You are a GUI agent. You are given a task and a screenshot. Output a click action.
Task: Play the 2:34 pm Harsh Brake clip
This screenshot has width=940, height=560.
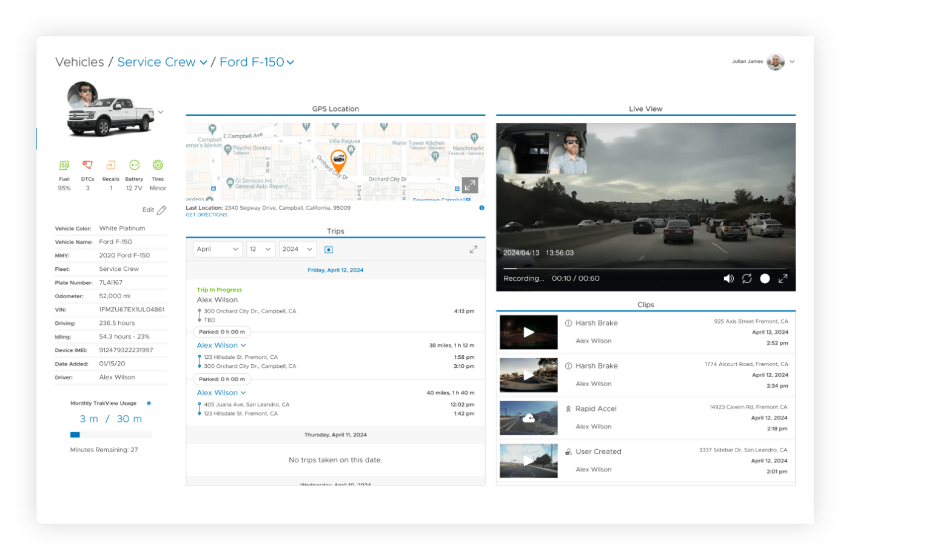pos(529,375)
